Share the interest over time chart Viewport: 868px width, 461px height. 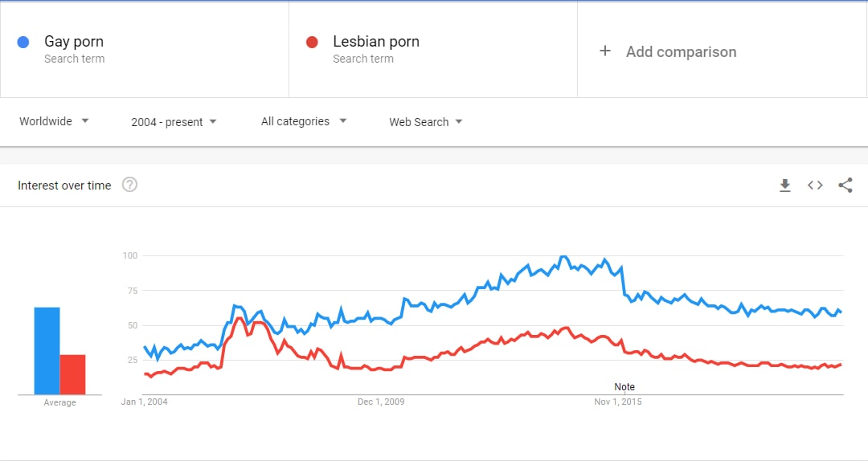point(845,186)
